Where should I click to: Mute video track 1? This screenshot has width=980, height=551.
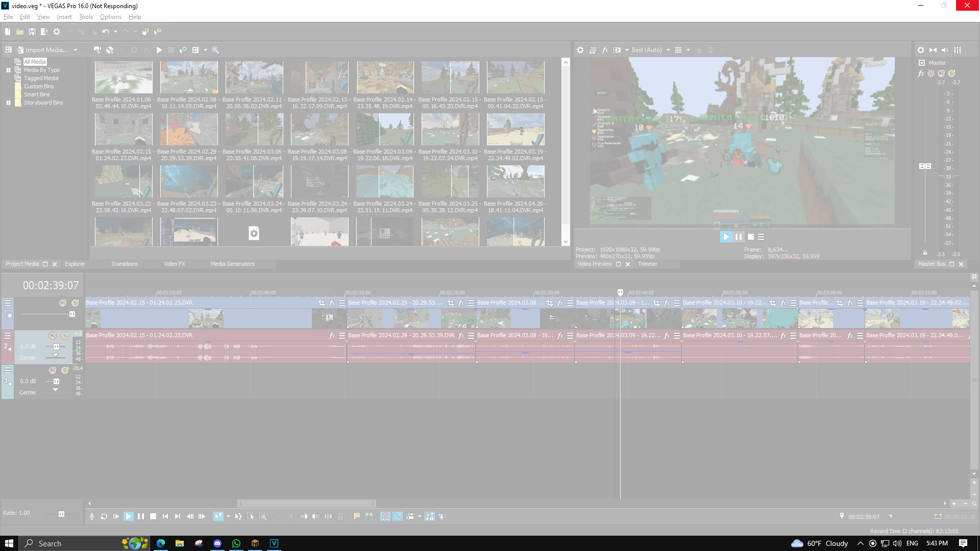(x=63, y=303)
